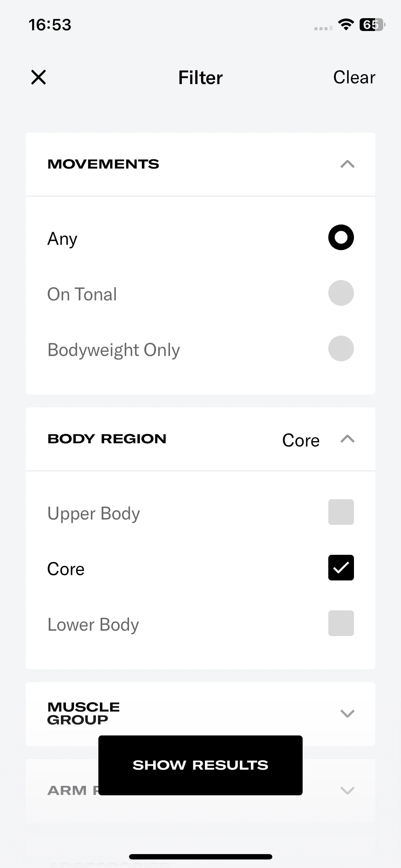Expand the Arm section chevron below

tap(347, 790)
